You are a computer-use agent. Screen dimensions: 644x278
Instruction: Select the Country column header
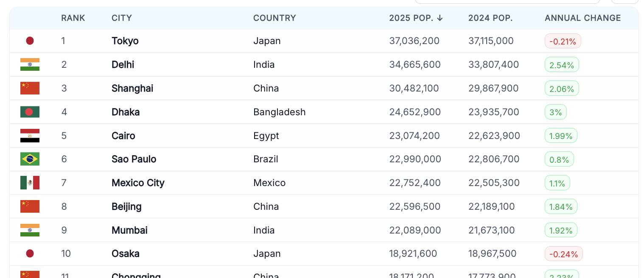coord(274,18)
